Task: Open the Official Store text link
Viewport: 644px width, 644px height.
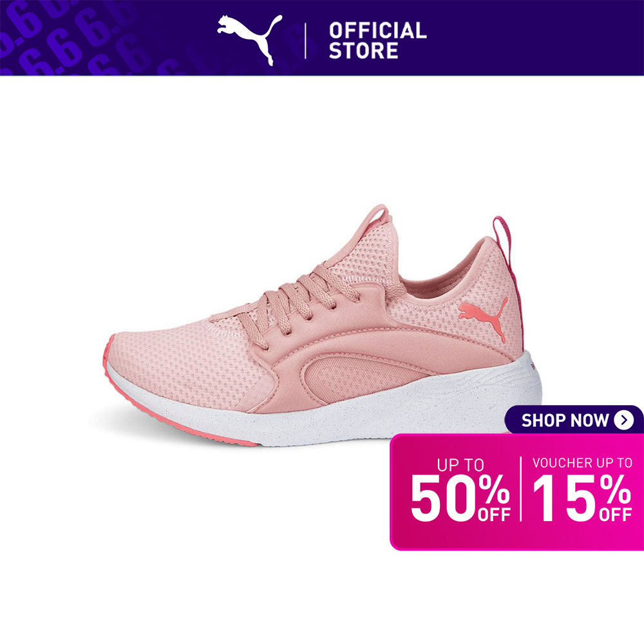Action: point(378,41)
